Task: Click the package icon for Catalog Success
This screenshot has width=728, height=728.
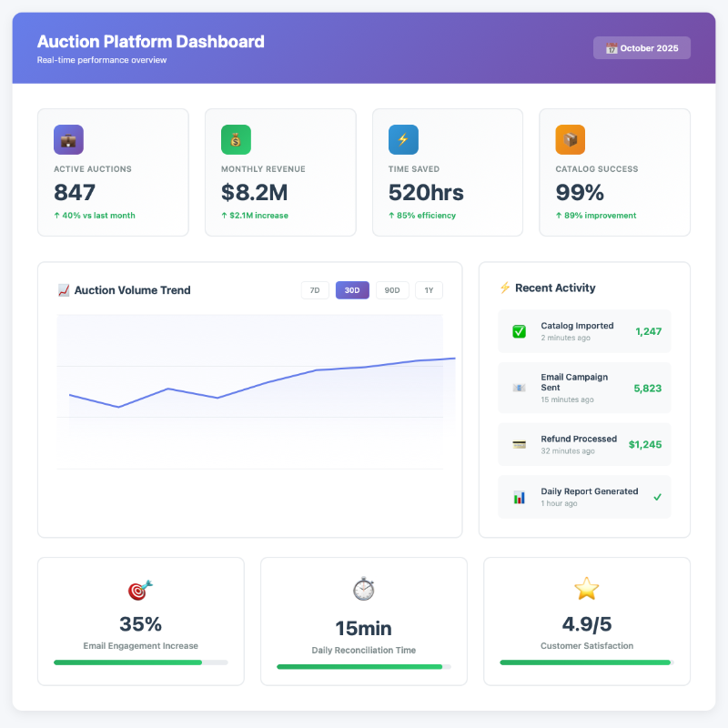Action: pyautogui.click(x=571, y=139)
